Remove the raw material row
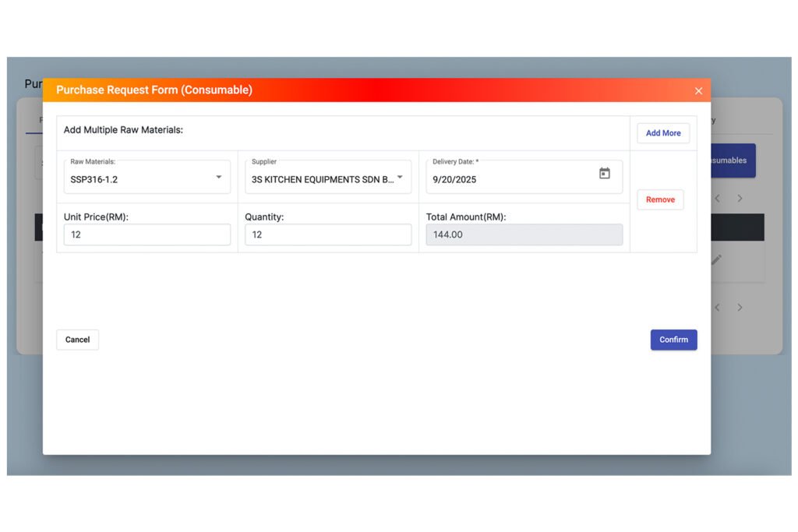Viewport: 798px width, 532px height. pyautogui.click(x=660, y=199)
